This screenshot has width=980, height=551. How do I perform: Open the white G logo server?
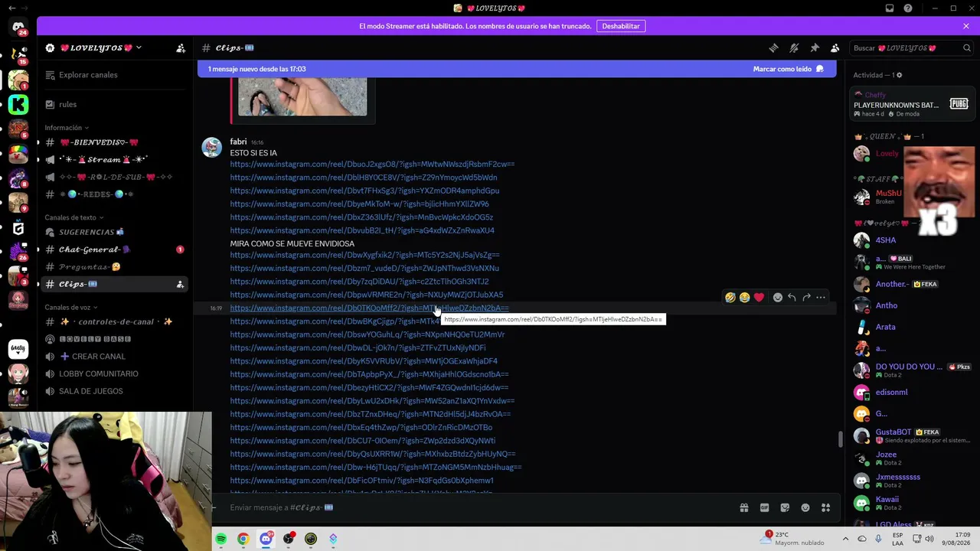click(x=18, y=229)
